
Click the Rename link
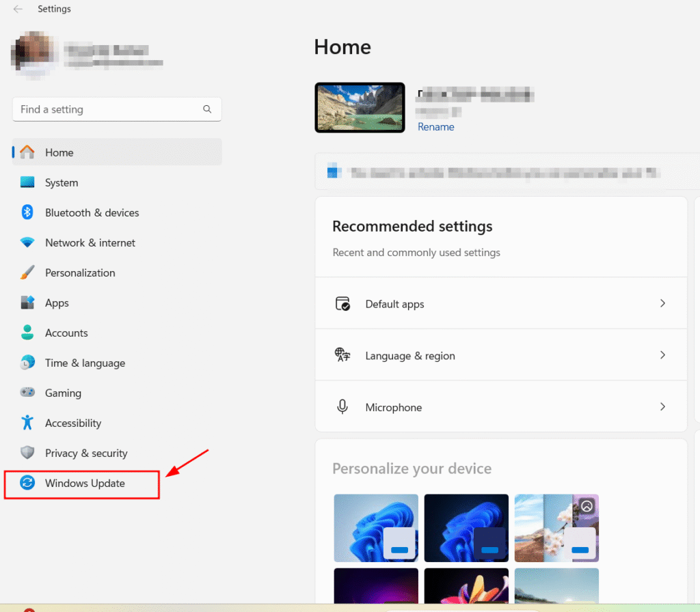(435, 126)
